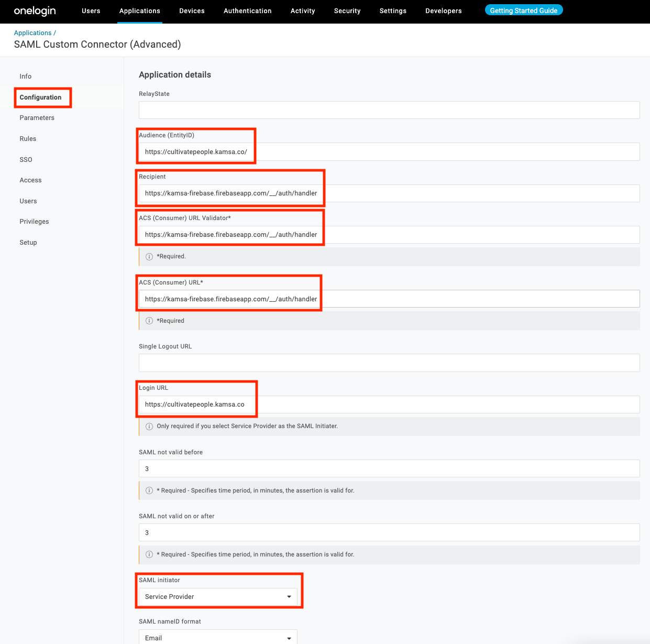Viewport: 650px width, 644px height.
Task: Focus the ACS (Consumer) URL* field
Action: pos(389,299)
